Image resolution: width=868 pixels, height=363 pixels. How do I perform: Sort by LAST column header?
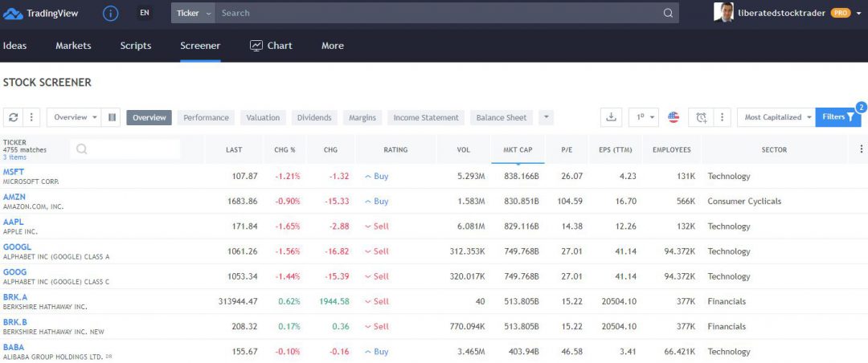tap(234, 149)
